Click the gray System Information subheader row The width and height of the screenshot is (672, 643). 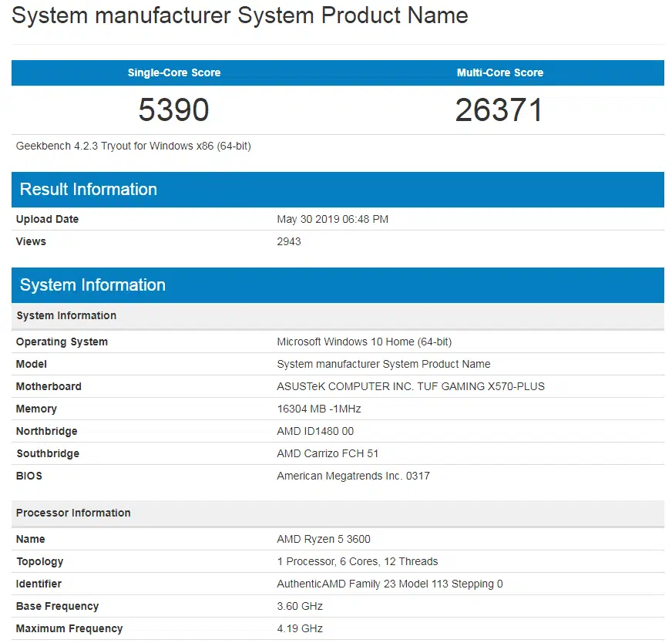338,316
